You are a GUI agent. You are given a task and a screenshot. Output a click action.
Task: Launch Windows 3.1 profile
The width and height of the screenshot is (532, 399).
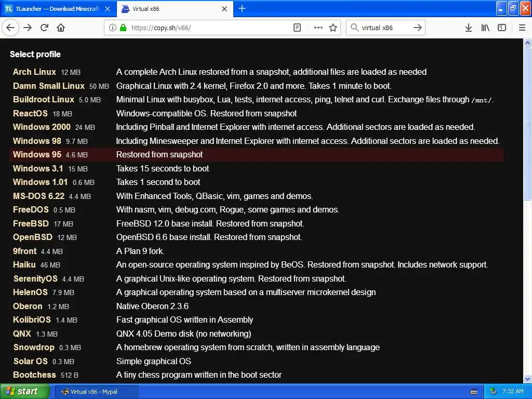(38, 168)
